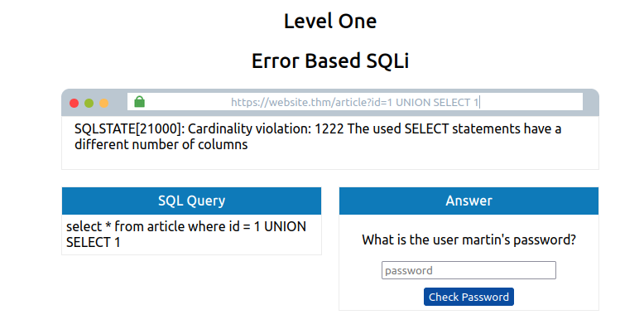This screenshot has width=644, height=334.
Task: Select the Answer panel header
Action: click(x=469, y=201)
